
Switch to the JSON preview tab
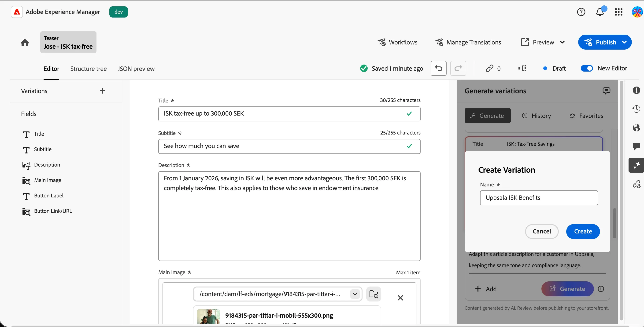[136, 69]
